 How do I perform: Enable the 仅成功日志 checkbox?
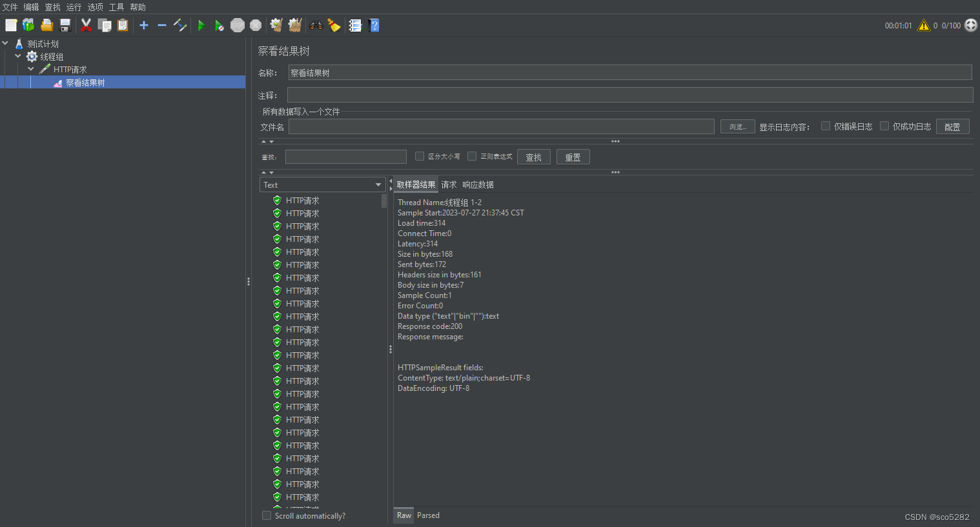pyautogui.click(x=884, y=126)
